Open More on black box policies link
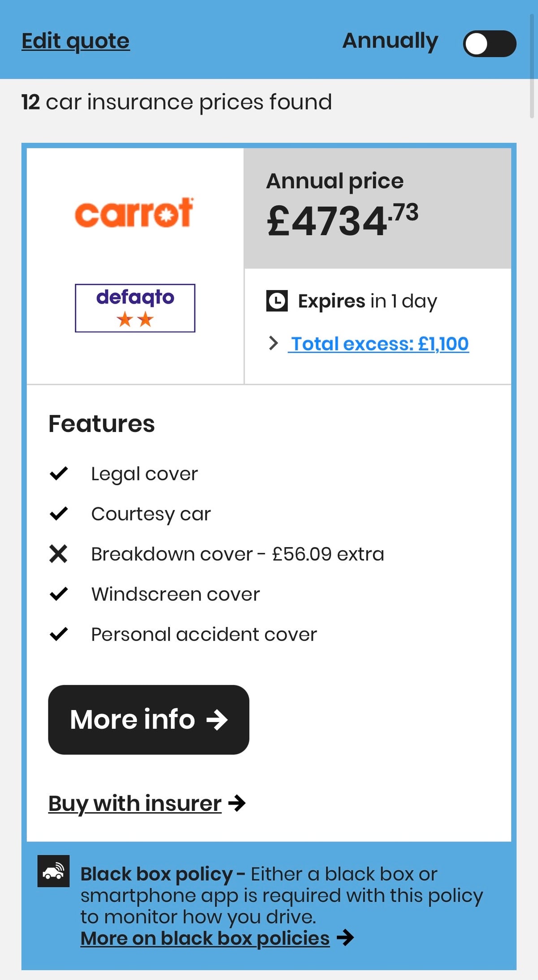 click(x=205, y=938)
